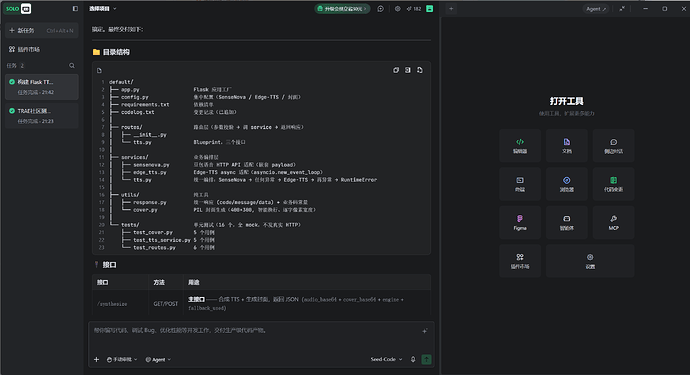Open the green user avatar
The width and height of the screenshot is (690, 375).
429,9
